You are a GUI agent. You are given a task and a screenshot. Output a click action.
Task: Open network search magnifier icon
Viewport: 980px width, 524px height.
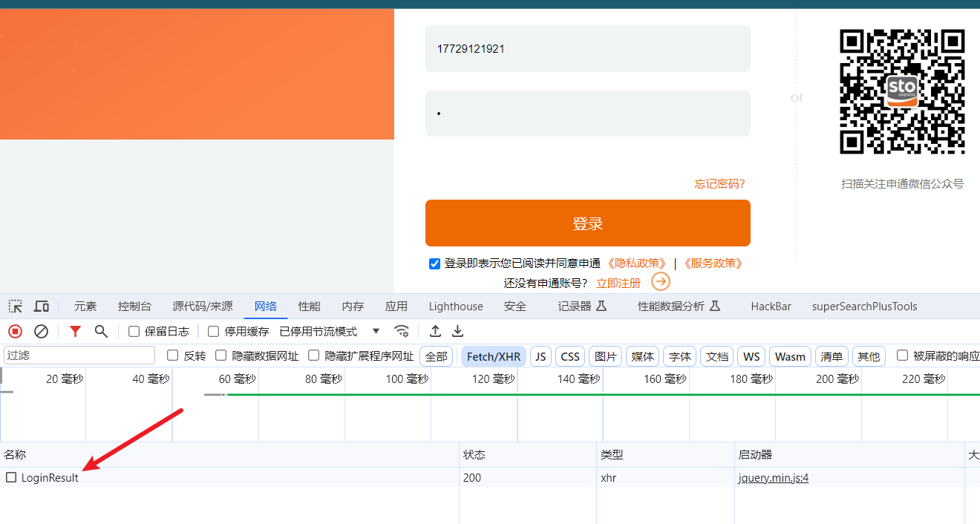tap(101, 331)
